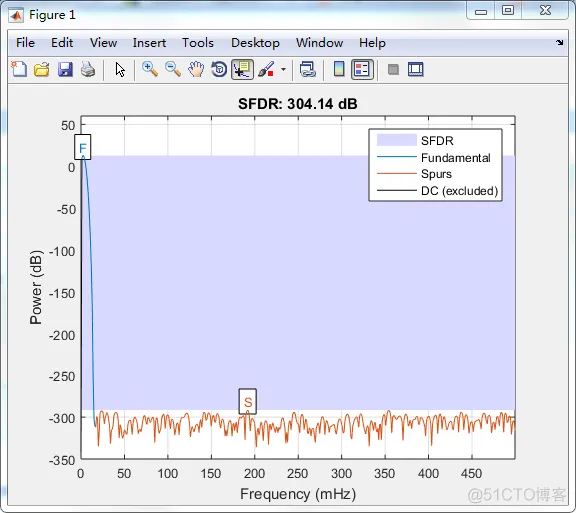Viewport: 576px width, 513px height.
Task: Open the Insert menu
Action: tap(149, 43)
